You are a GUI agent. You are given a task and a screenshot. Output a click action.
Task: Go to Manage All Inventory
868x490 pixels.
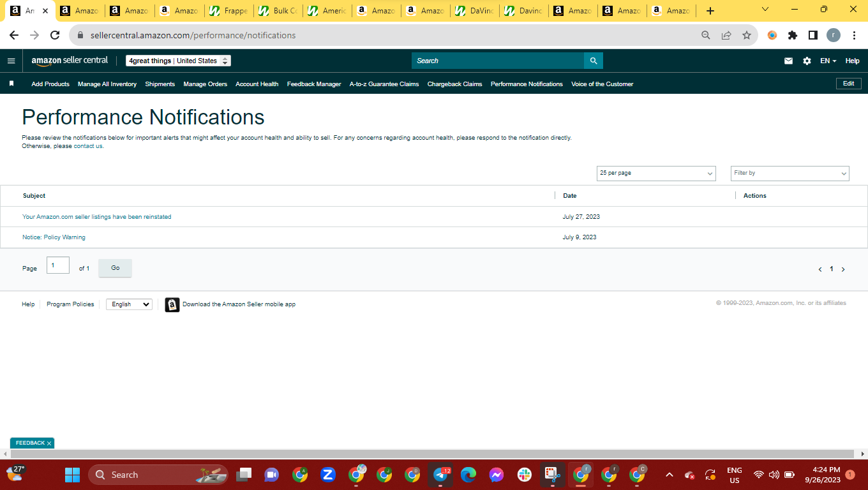[x=107, y=84]
